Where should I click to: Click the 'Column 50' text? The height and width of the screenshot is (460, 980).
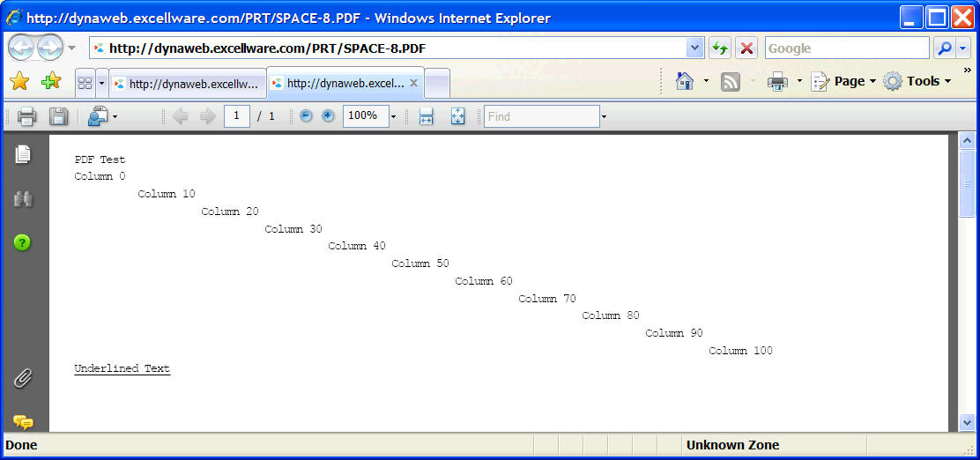click(x=420, y=263)
